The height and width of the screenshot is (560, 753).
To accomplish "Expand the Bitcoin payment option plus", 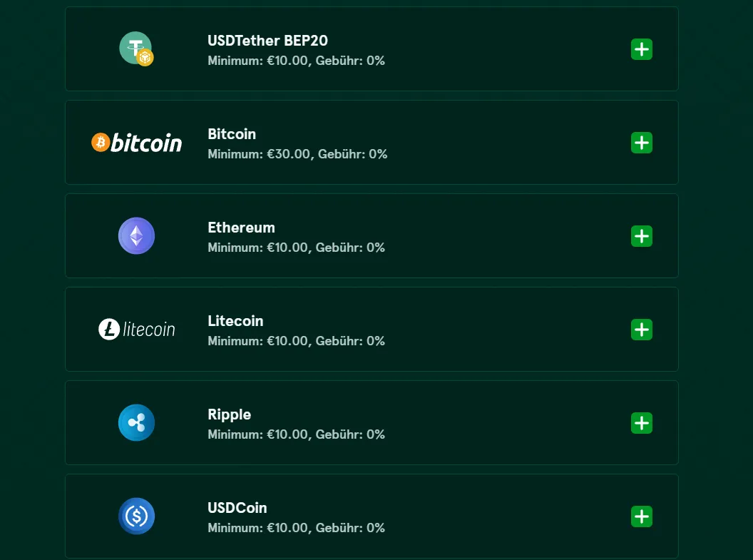I will [x=642, y=143].
